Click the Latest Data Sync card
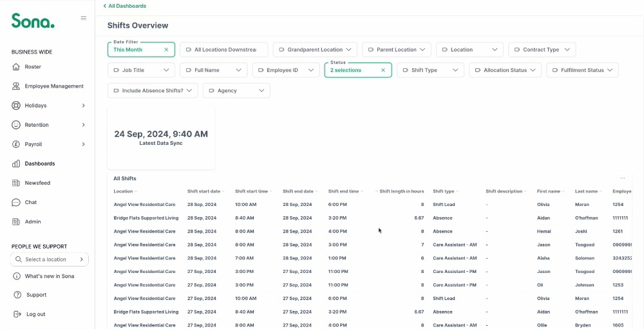 click(x=161, y=138)
